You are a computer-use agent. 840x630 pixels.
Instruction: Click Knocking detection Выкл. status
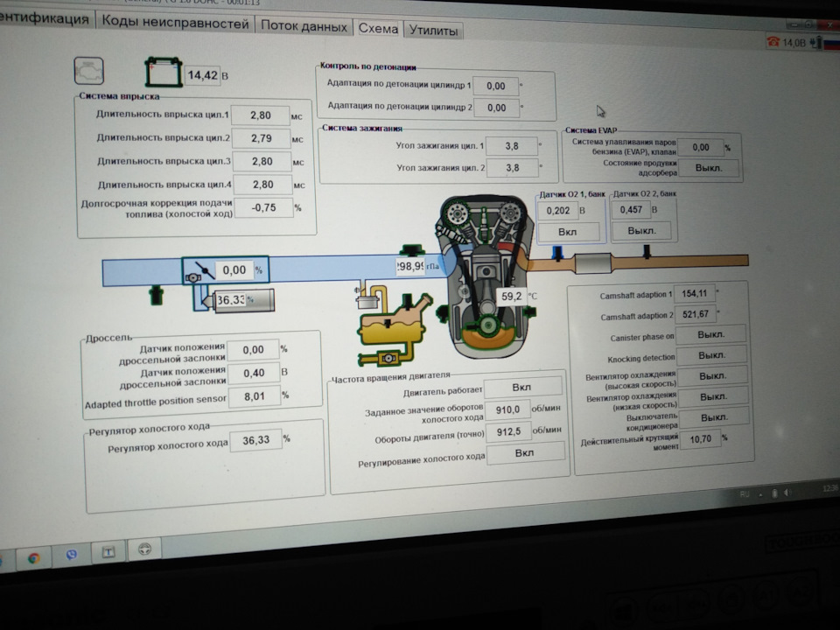click(711, 355)
